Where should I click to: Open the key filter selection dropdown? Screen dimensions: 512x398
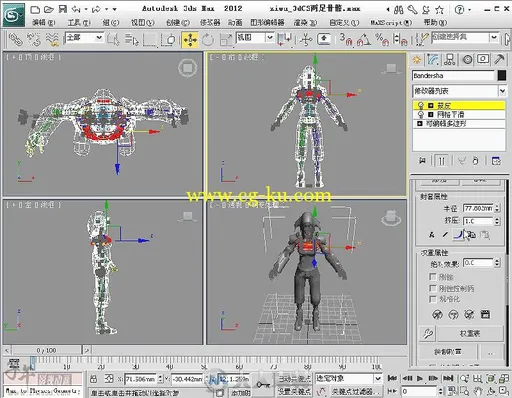point(378,379)
